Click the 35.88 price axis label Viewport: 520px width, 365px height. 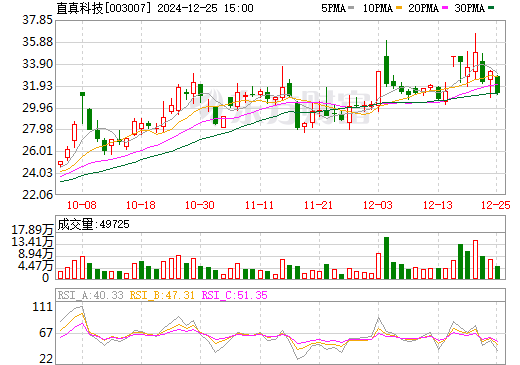pos(37,42)
